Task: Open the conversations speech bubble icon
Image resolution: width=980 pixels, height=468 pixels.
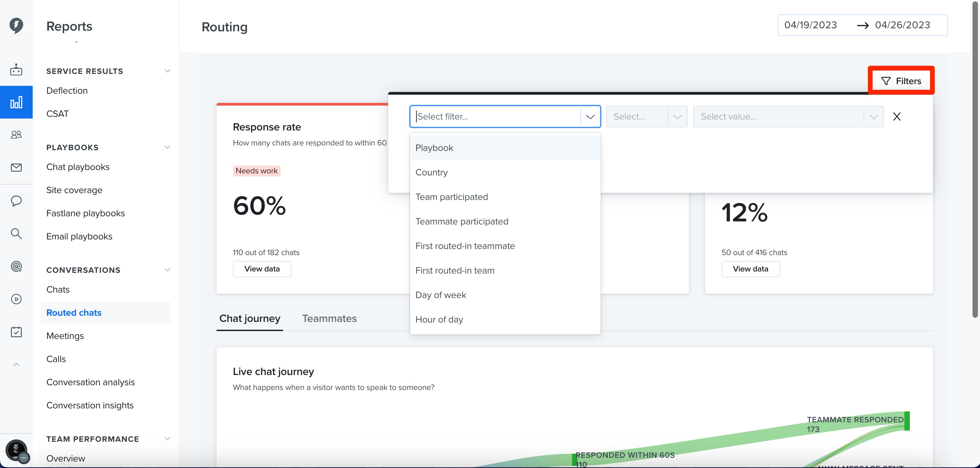Action: pyautogui.click(x=16, y=201)
